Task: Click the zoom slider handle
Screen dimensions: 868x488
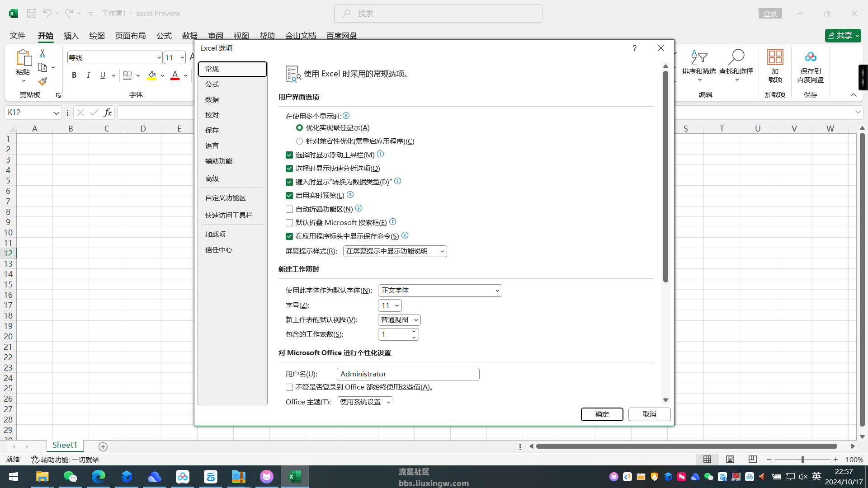Action: (x=803, y=460)
